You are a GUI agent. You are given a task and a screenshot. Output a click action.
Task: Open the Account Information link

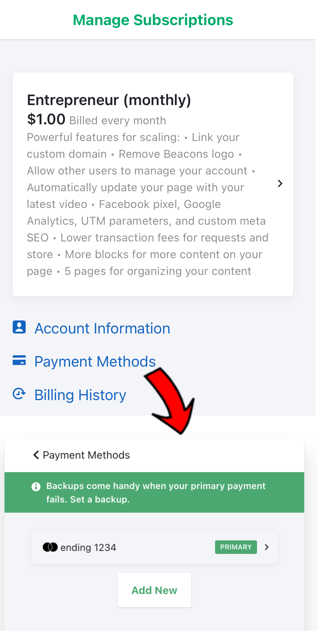tap(102, 328)
